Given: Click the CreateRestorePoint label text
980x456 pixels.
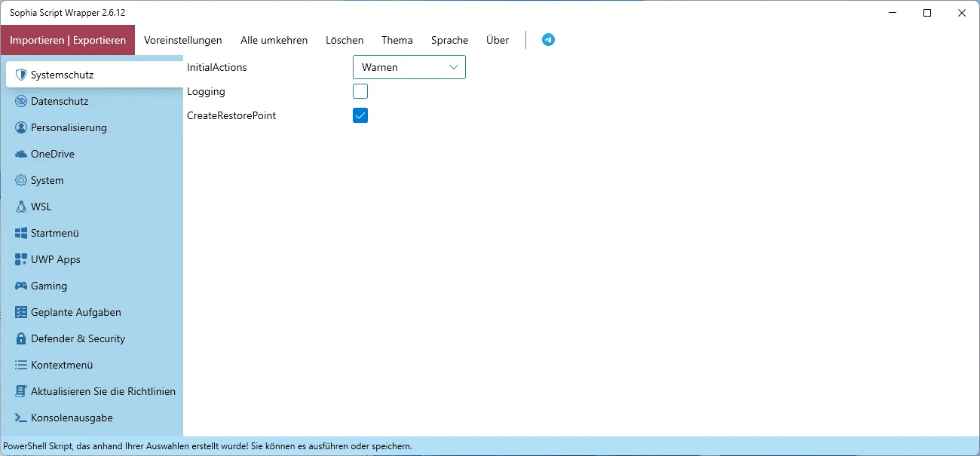Looking at the screenshot, I should (231, 115).
